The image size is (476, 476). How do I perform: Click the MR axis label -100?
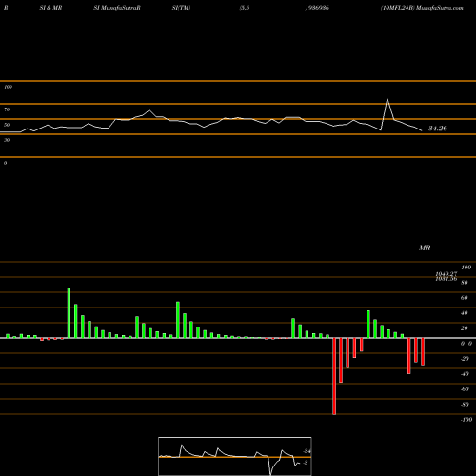pyautogui.click(x=466, y=420)
